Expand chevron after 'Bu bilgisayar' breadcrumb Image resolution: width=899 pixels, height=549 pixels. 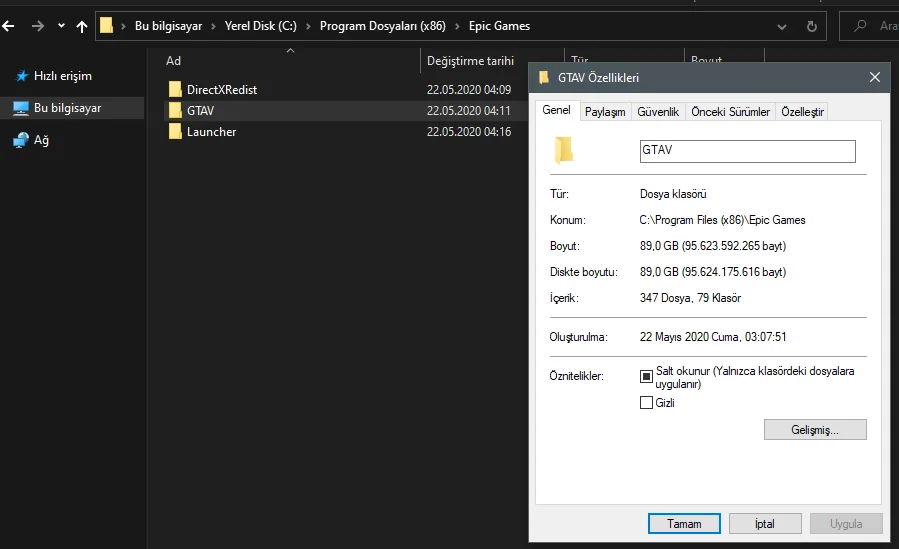pyautogui.click(x=213, y=26)
